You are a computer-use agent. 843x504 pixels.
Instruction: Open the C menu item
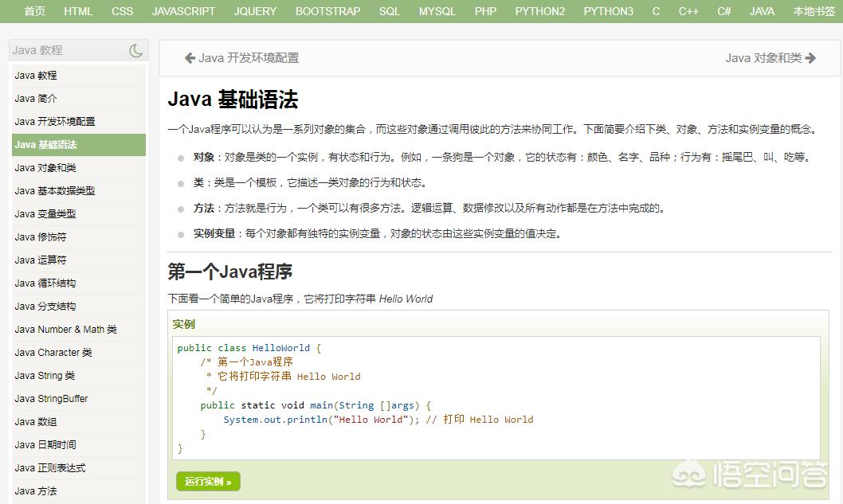656,11
